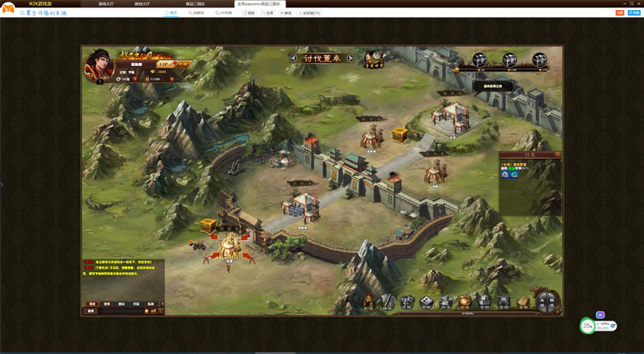
Task: Go to next chapter with right arrow
Action: click(350, 59)
